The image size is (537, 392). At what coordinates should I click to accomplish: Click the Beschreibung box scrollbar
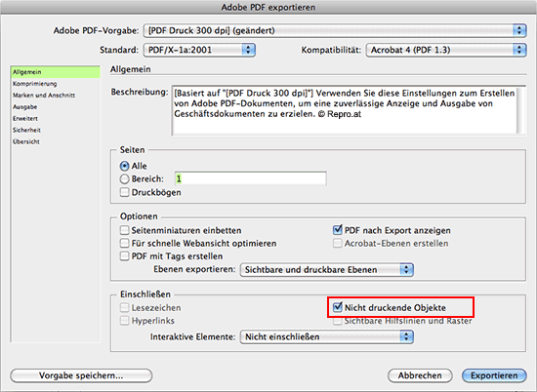(x=521, y=110)
